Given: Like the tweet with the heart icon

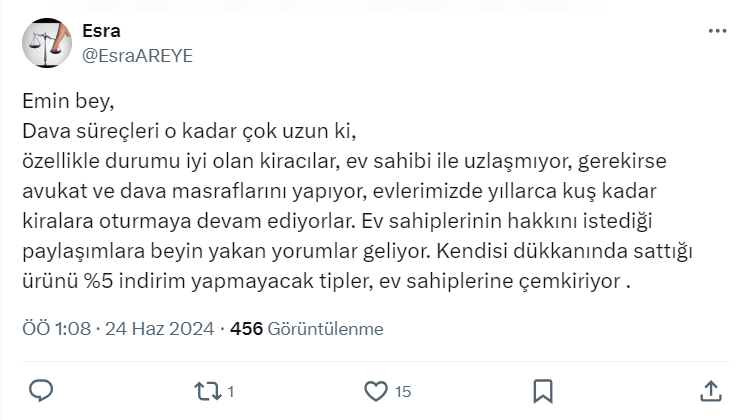Looking at the screenshot, I should tap(376, 390).
